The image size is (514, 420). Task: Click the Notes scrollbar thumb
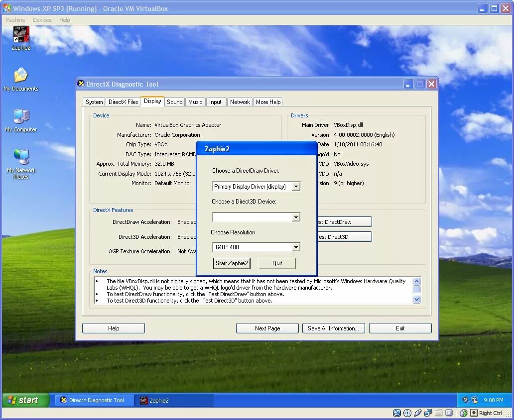tap(417, 289)
